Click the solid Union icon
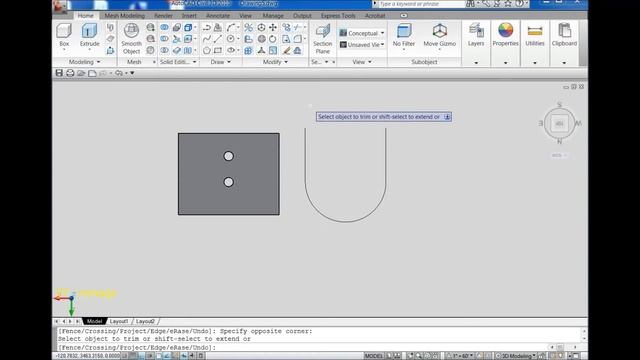Viewport: 640px width, 360px height. pos(164,27)
